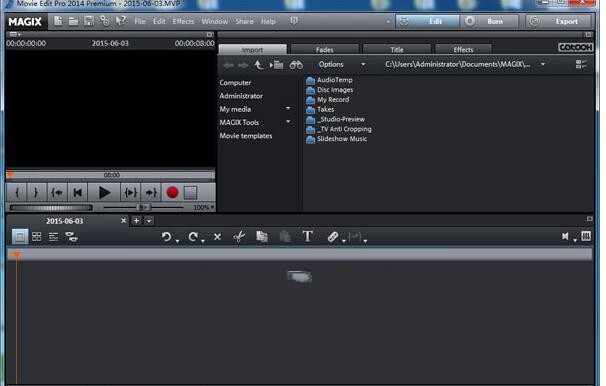Screen dimensions: 606x386
Task: Open the Catooh online media button
Action: coord(575,47)
